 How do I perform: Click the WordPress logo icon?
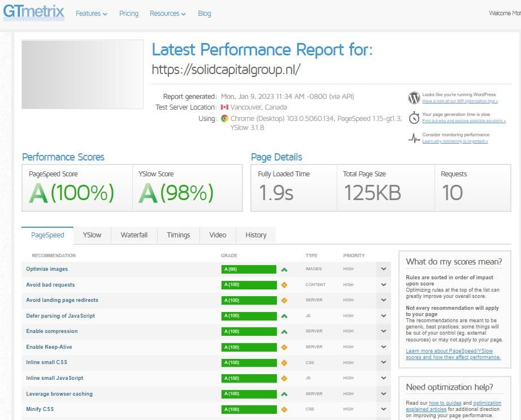[414, 98]
